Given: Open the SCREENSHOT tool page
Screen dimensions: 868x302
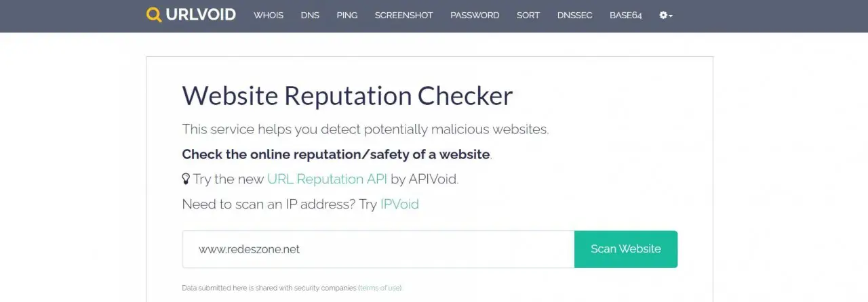Looking at the screenshot, I should click(x=403, y=15).
